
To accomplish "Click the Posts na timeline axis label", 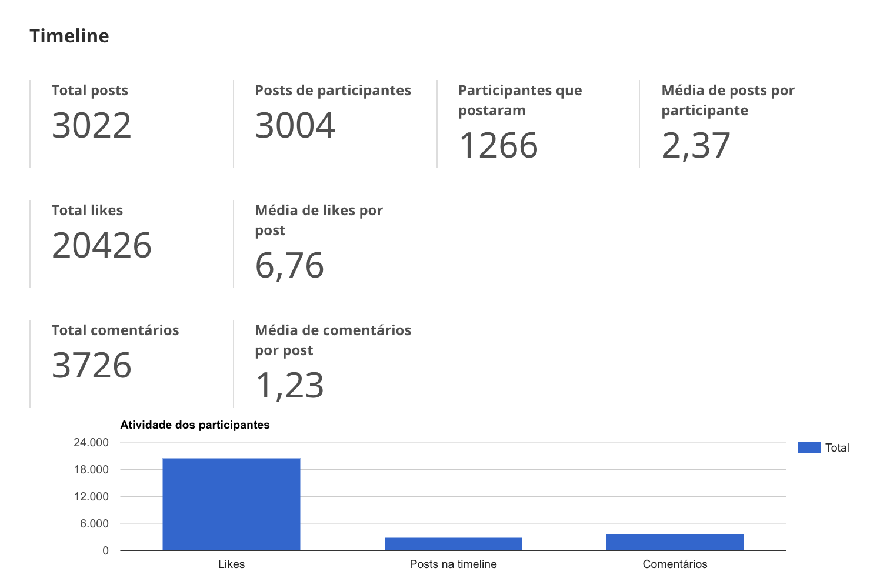I will point(453,564).
